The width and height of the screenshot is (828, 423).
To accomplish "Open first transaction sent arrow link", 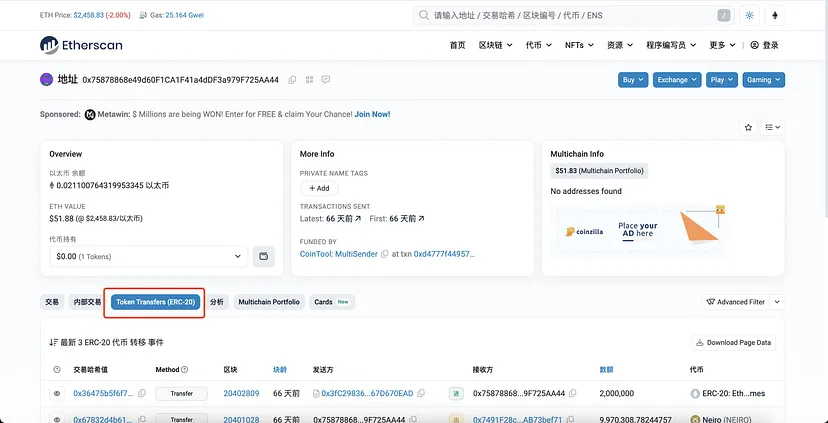I will [421, 218].
